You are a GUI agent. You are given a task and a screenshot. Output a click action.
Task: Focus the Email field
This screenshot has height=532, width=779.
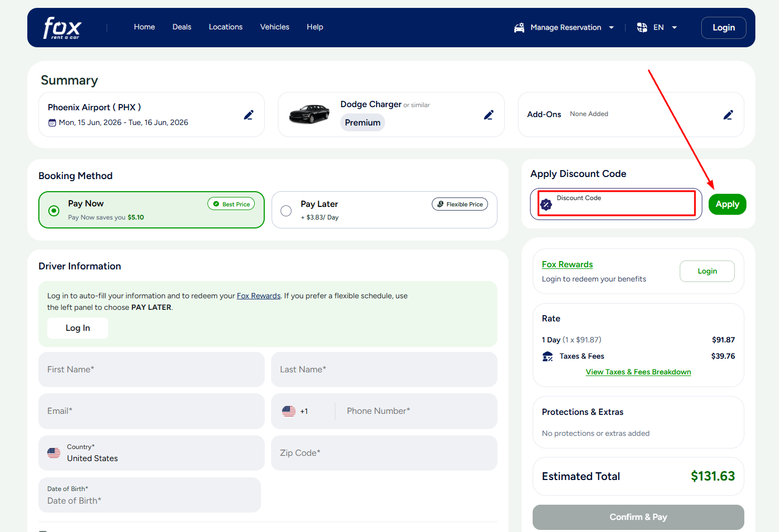(x=151, y=411)
